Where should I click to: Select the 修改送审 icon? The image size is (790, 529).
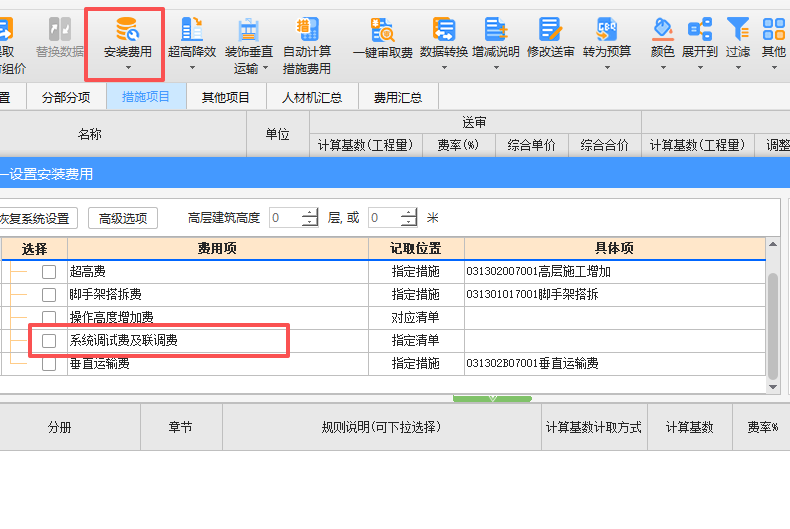click(550, 29)
